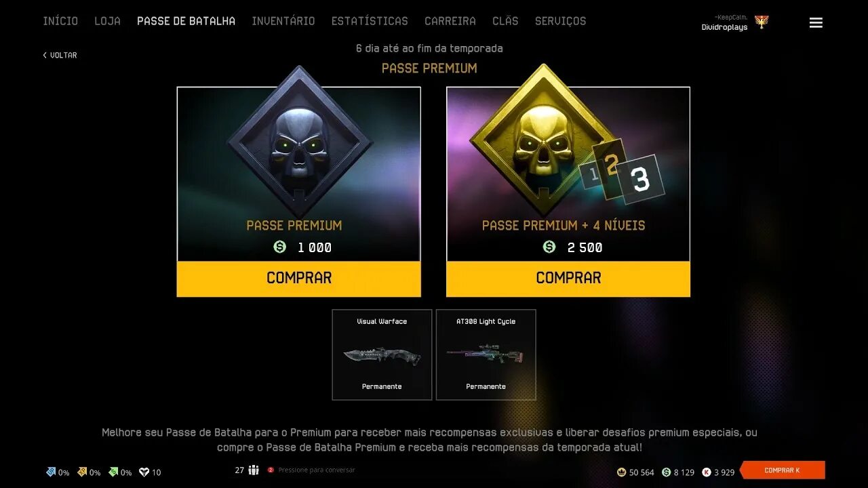Click the heart-shaped booster icon showing 10
Image resolution: width=868 pixels, height=488 pixels.
[x=144, y=472]
